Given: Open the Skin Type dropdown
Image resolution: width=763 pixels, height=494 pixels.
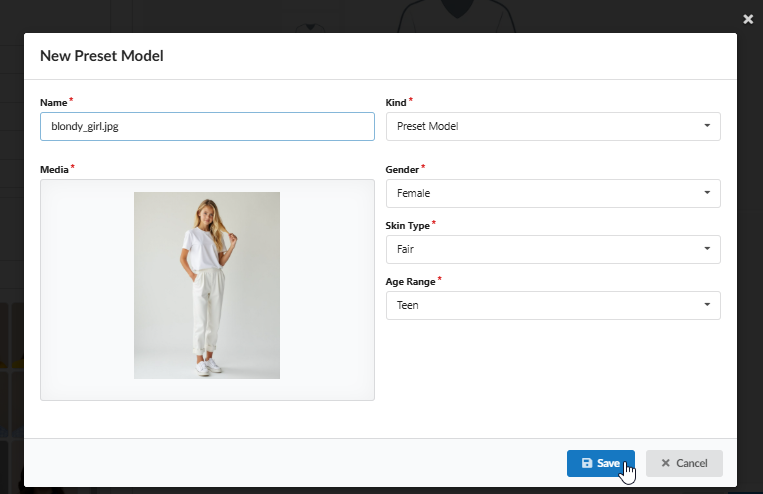Looking at the screenshot, I should 553,249.
